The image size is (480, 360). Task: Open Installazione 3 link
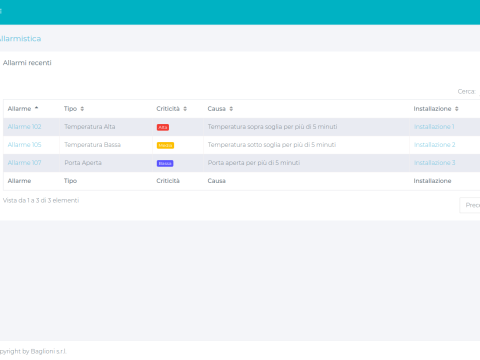pos(434,163)
